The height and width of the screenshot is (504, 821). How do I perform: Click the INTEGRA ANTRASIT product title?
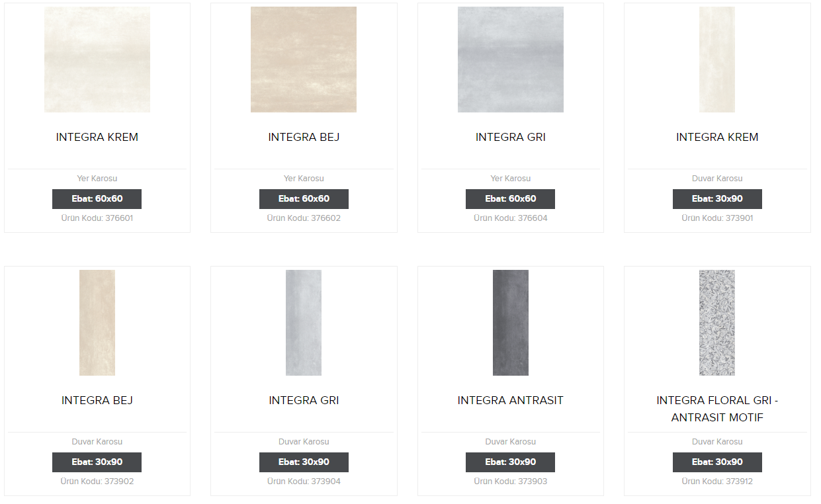click(x=511, y=401)
